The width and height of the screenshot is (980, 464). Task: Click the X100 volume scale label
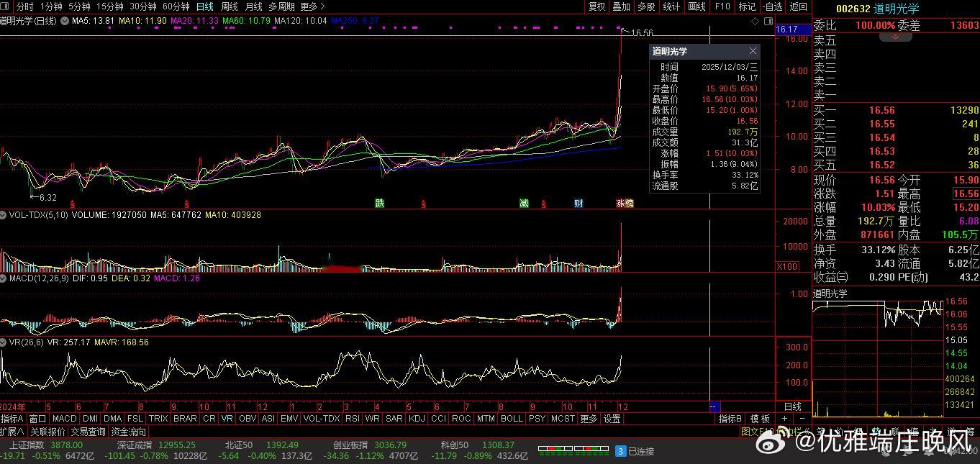pos(786,267)
